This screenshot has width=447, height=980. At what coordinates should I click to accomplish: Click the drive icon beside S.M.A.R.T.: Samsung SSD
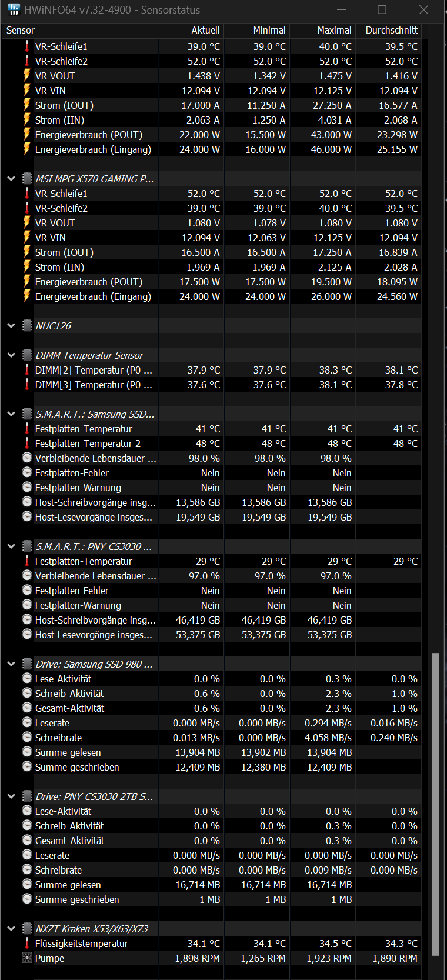click(27, 414)
